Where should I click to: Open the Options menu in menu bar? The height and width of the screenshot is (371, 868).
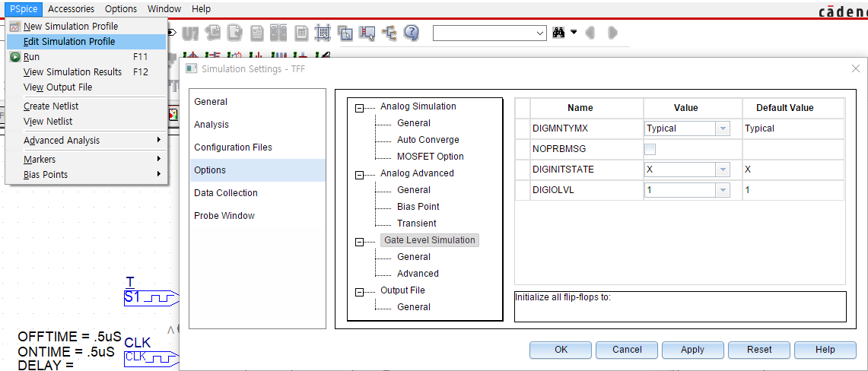(121, 9)
